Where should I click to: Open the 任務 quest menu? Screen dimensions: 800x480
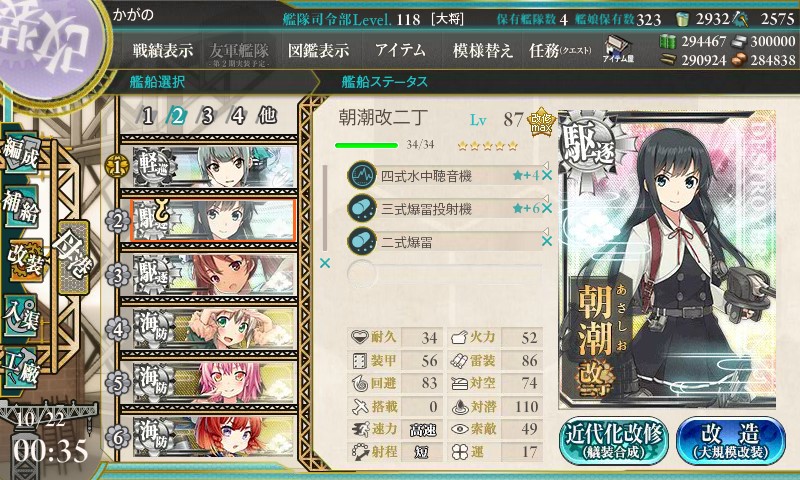(560, 50)
